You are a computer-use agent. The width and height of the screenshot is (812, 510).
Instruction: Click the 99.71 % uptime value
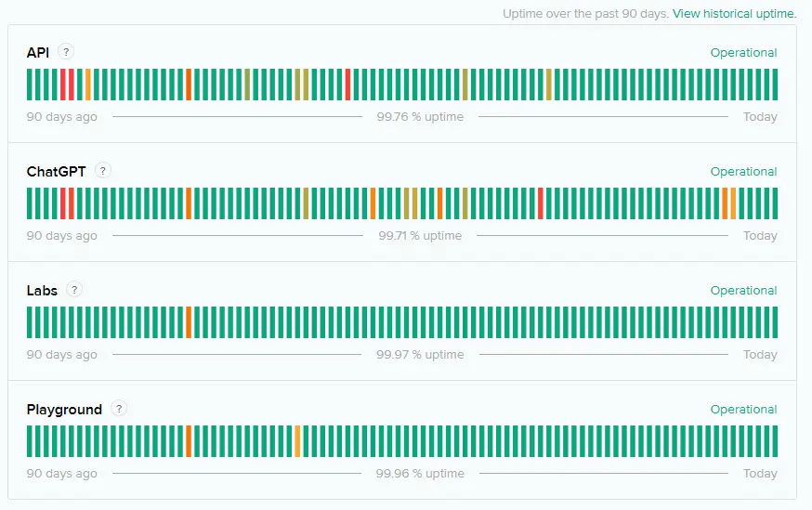(420, 236)
